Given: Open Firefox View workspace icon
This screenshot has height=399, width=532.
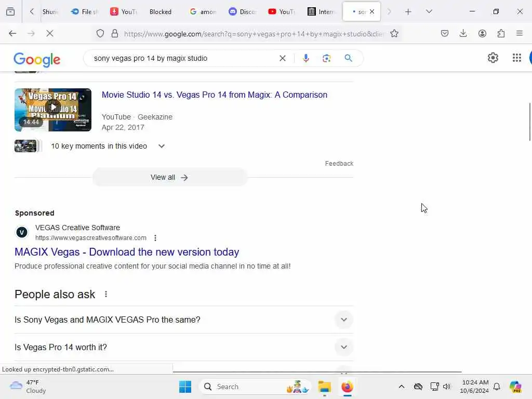Looking at the screenshot, I should [10, 11].
